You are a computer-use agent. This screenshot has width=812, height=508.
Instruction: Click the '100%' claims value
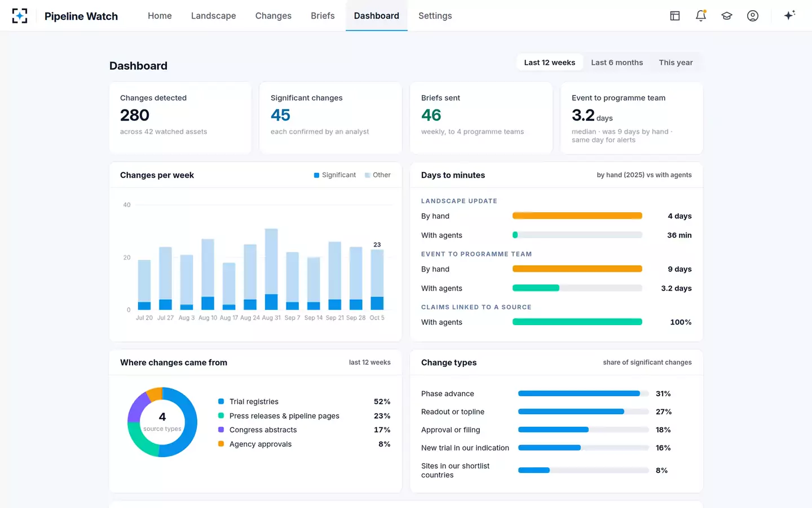pos(681,322)
